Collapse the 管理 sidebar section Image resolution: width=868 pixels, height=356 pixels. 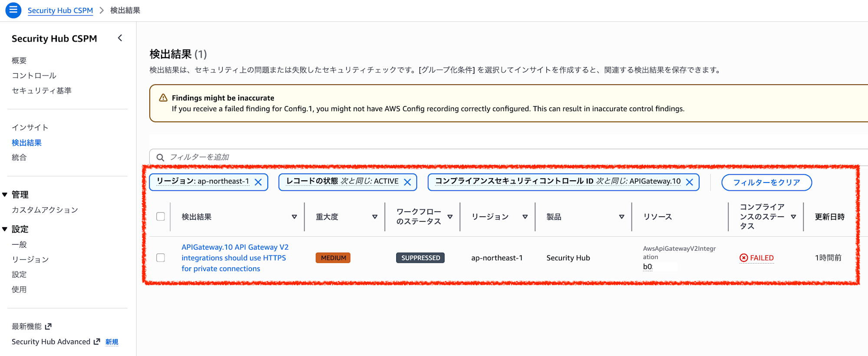(x=5, y=195)
